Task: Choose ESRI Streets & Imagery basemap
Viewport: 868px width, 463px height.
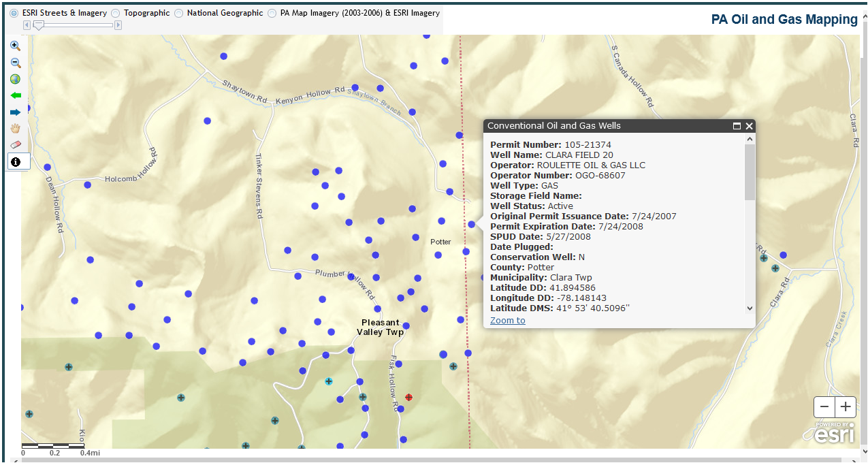Action: pos(14,13)
